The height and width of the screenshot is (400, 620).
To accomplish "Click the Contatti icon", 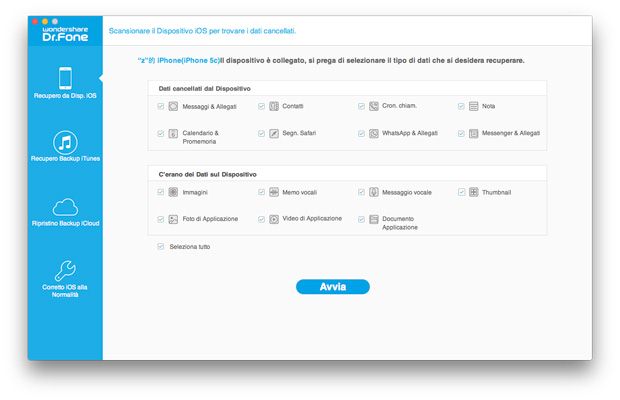I will (x=273, y=105).
